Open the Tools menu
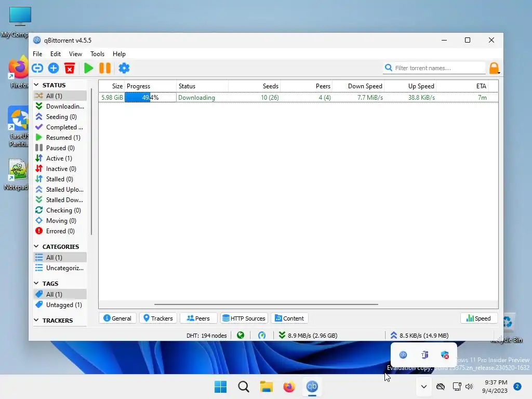The width and height of the screenshot is (532, 399). coord(97,54)
